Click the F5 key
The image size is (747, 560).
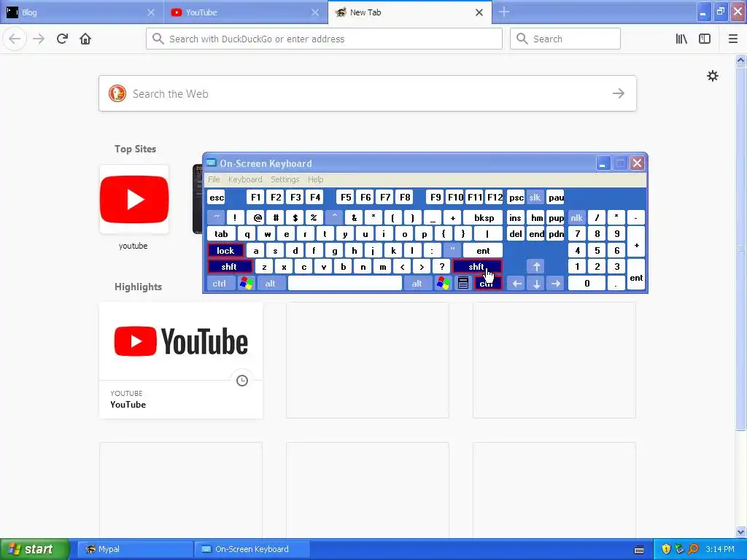pos(346,197)
